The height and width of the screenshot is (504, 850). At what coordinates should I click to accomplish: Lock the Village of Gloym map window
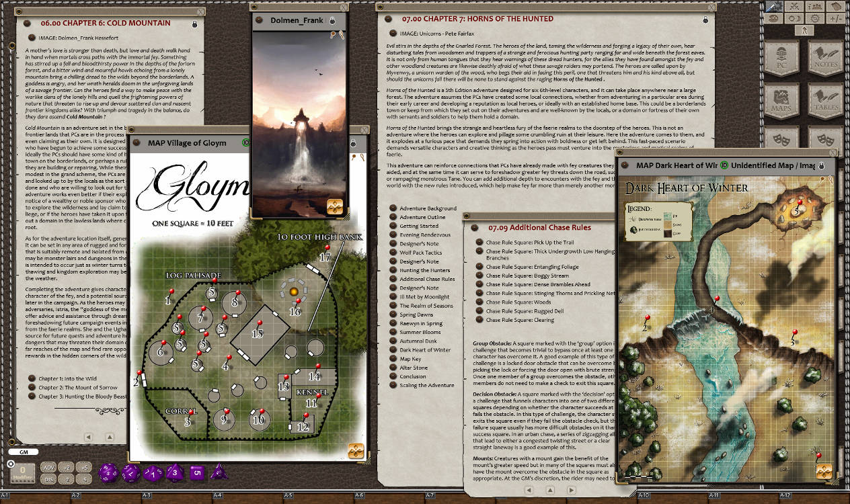pyautogui.click(x=352, y=142)
